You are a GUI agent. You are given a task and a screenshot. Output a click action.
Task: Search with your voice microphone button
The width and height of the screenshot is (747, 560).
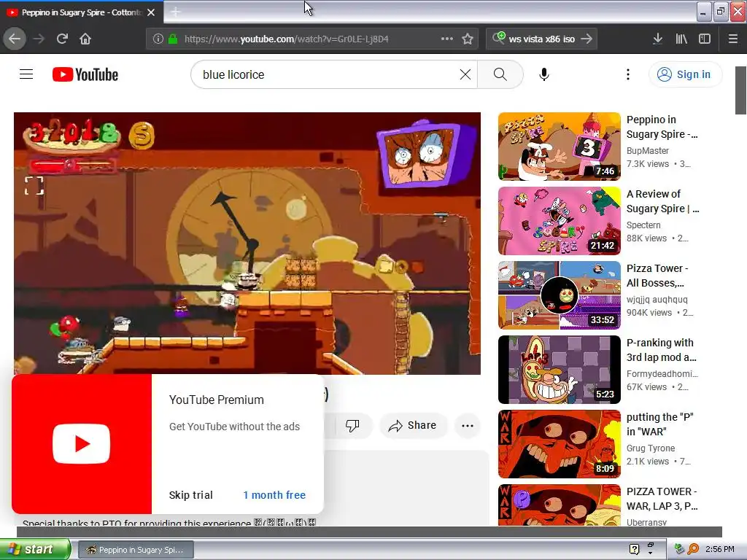click(x=544, y=74)
